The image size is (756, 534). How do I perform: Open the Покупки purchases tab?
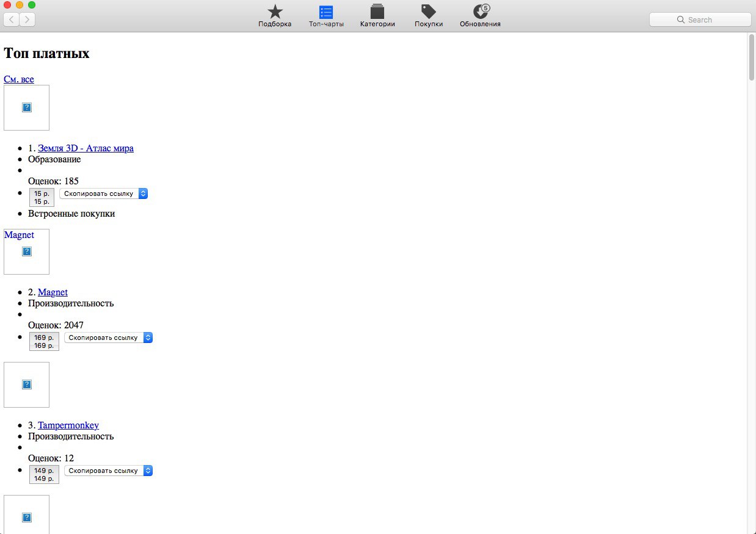pos(429,16)
